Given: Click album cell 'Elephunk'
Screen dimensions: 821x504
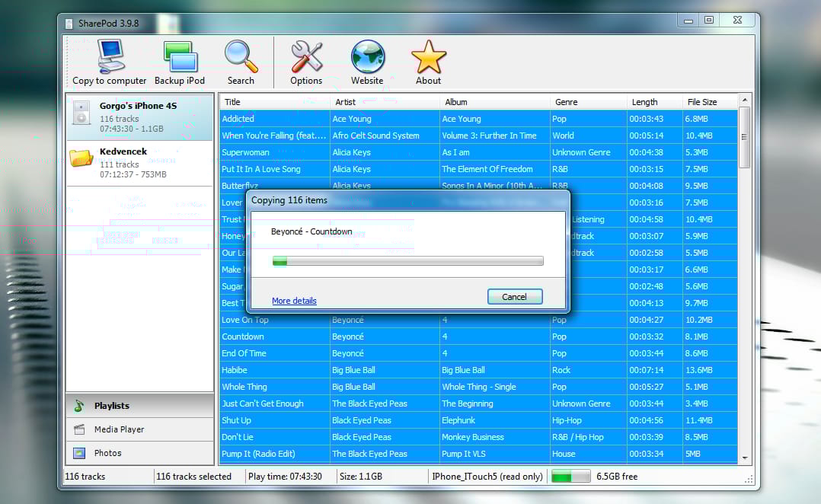Looking at the screenshot, I should coord(458,420).
